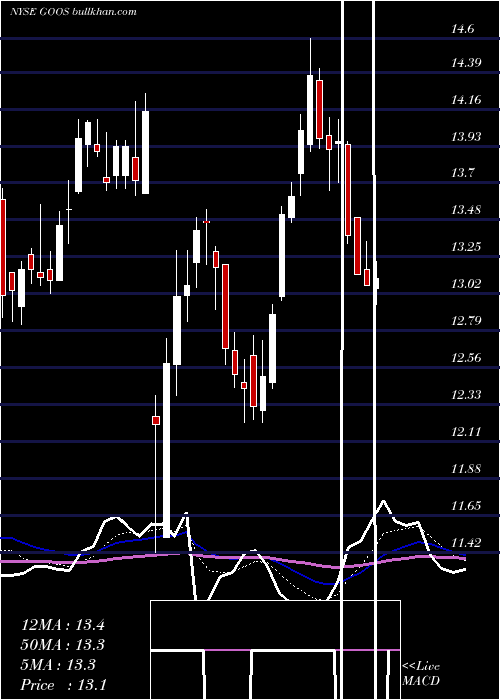Click the small red candle near 12.11
Image resolution: width=500 pixels, height=700 pixels.
[x=156, y=420]
